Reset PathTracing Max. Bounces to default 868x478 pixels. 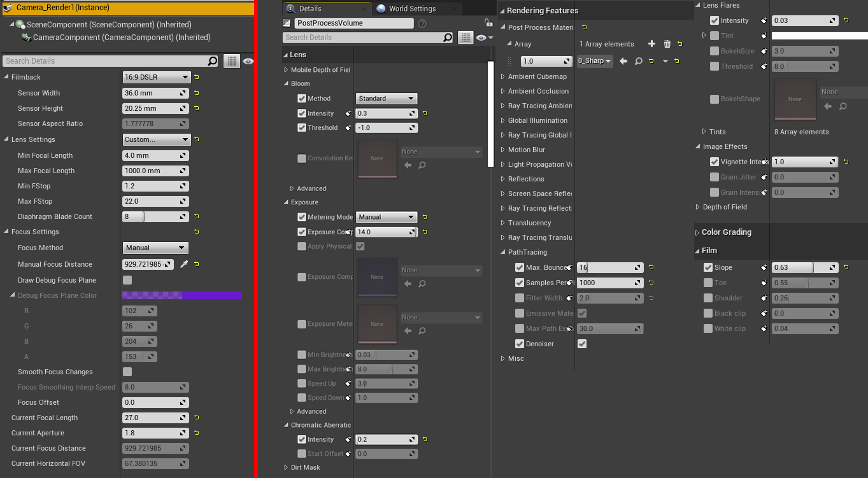[651, 267]
